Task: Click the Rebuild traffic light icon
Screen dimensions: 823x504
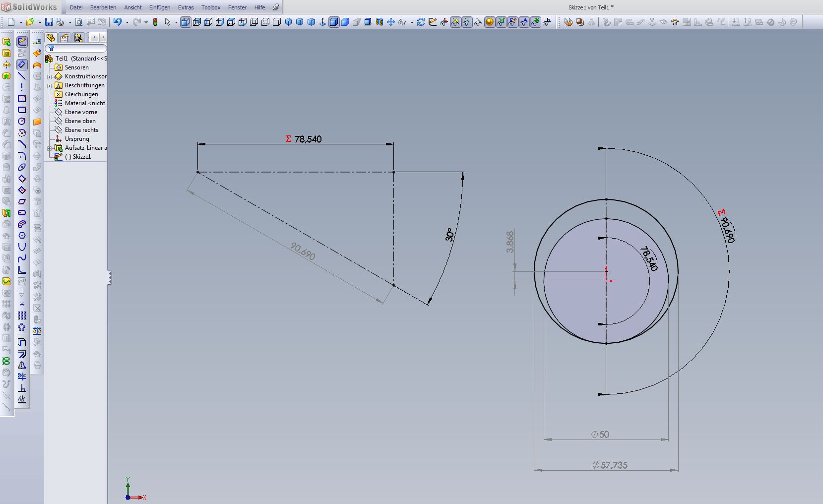Action: (155, 22)
